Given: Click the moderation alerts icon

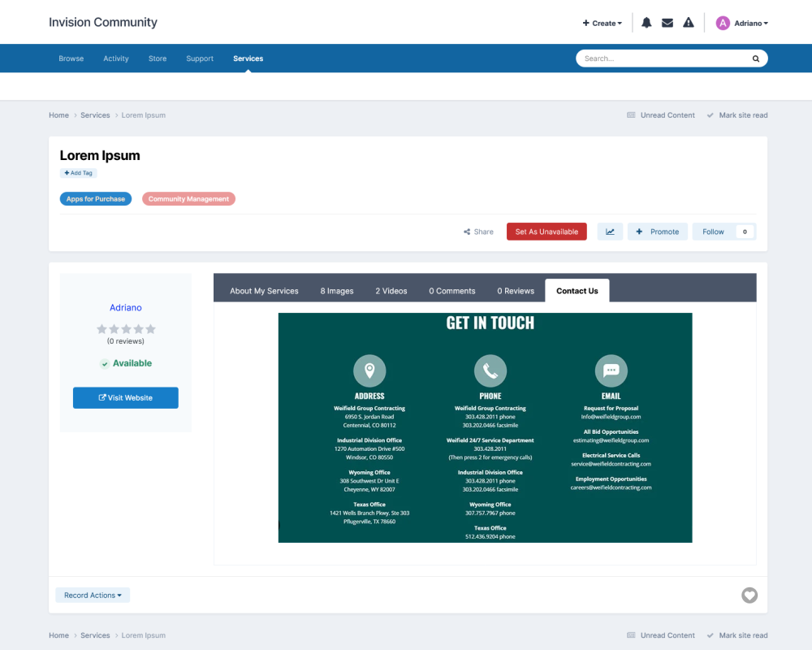Looking at the screenshot, I should (x=689, y=22).
